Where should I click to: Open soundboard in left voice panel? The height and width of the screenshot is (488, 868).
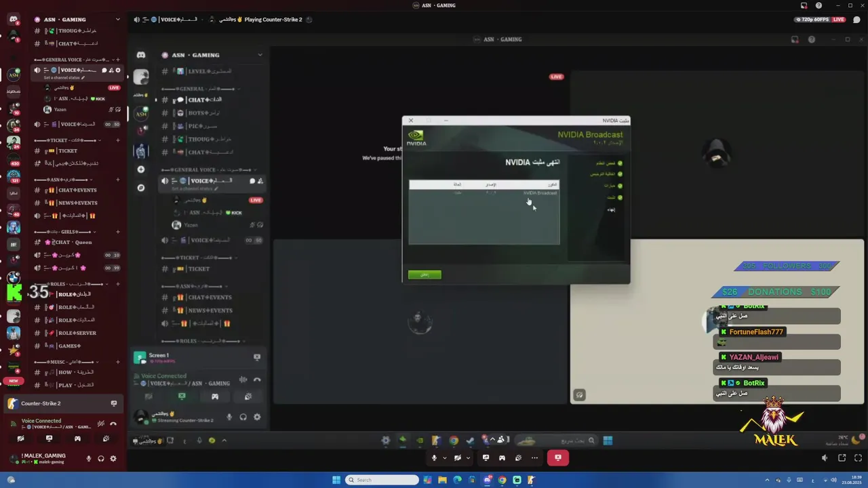click(106, 439)
